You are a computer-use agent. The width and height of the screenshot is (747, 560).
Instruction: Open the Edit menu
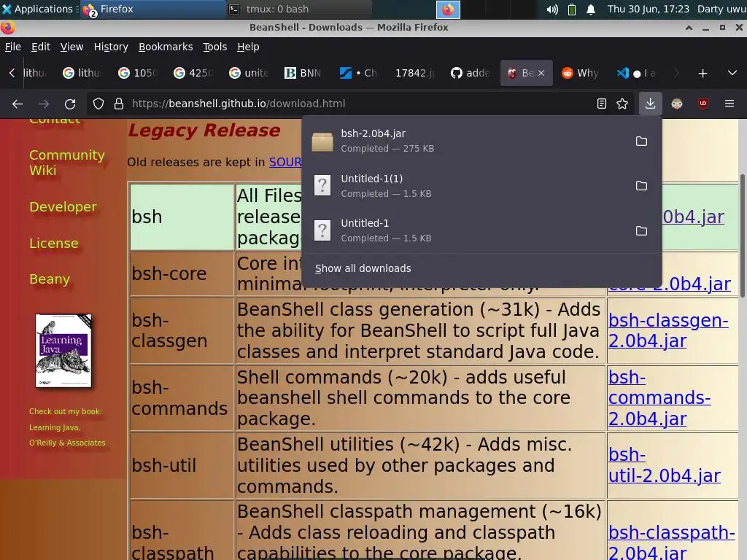click(41, 47)
